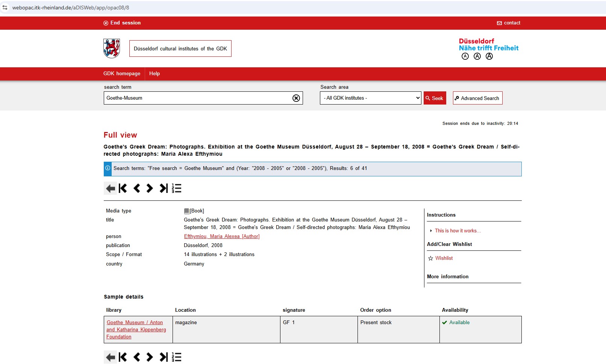Viewport: 606px width, 364px height.
Task: Click the 'magazine' location cell
Action: (x=226, y=330)
